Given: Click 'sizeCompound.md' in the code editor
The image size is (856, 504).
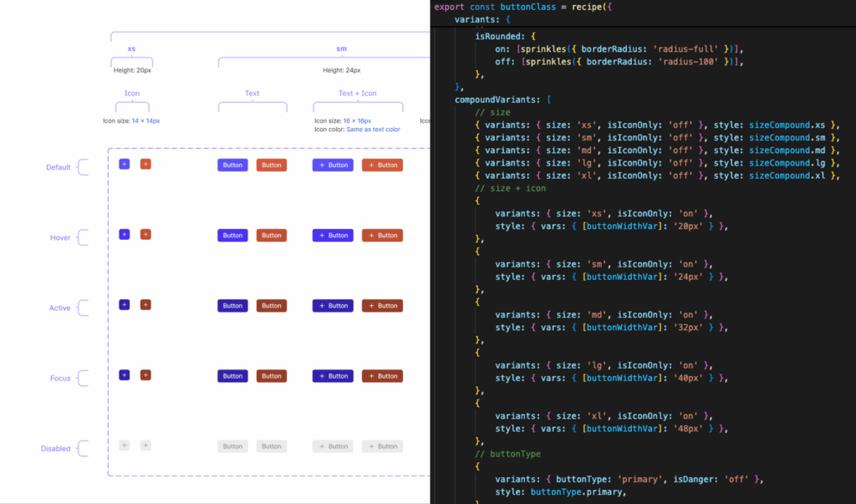Looking at the screenshot, I should (787, 150).
